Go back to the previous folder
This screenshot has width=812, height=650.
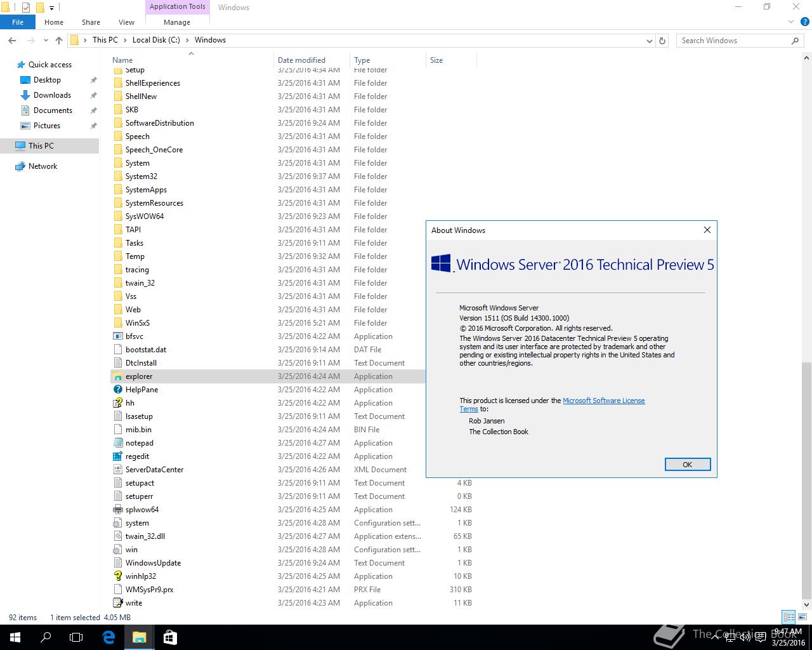tap(12, 40)
